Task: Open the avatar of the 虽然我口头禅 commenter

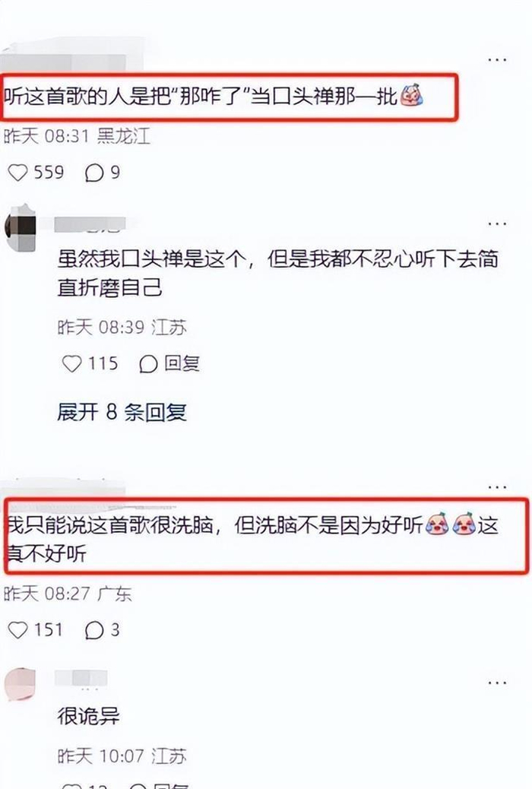Action: (20, 228)
